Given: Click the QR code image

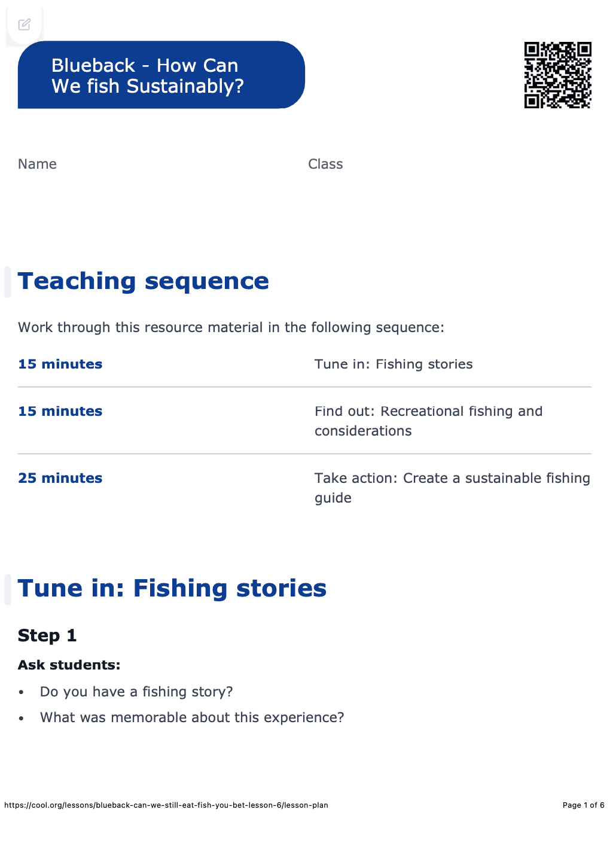Looking at the screenshot, I should tap(557, 75).
